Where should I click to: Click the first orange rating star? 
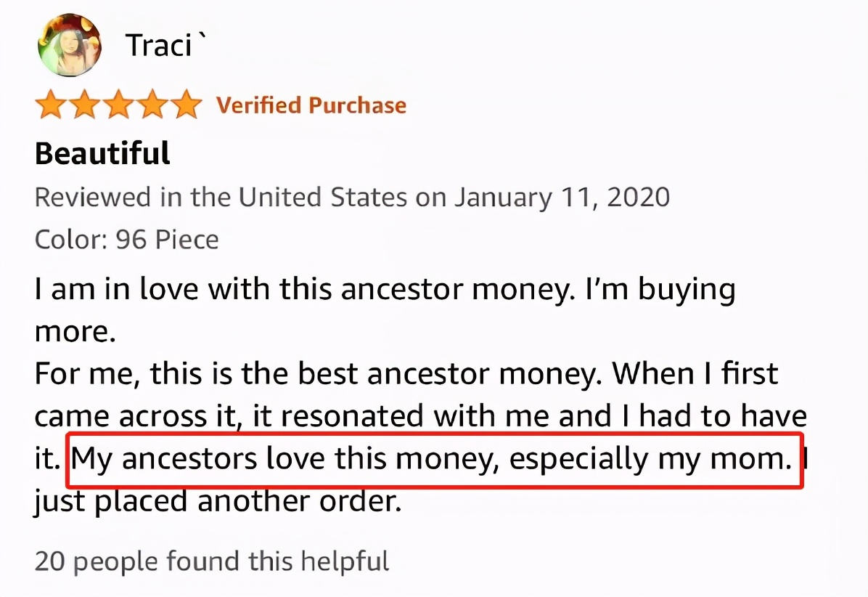[51, 105]
